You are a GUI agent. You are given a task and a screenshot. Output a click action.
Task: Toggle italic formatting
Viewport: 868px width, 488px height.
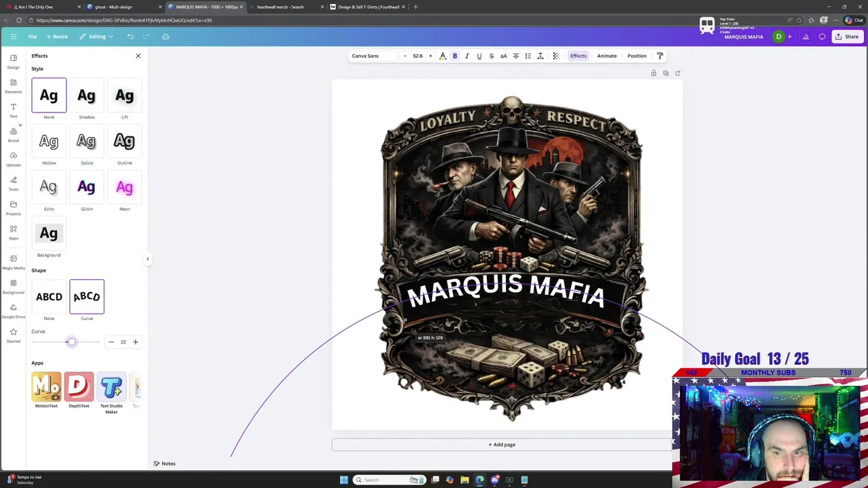click(467, 56)
